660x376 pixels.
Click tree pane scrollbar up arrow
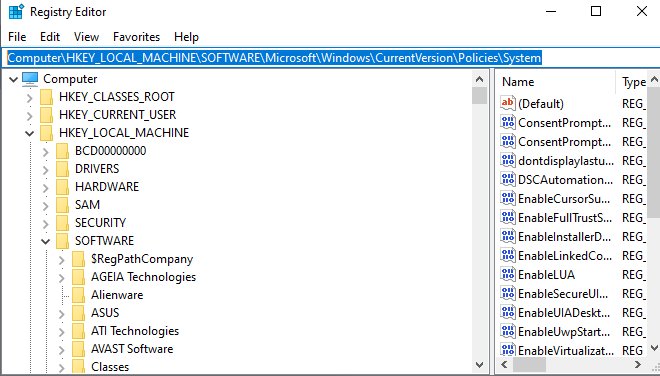479,79
